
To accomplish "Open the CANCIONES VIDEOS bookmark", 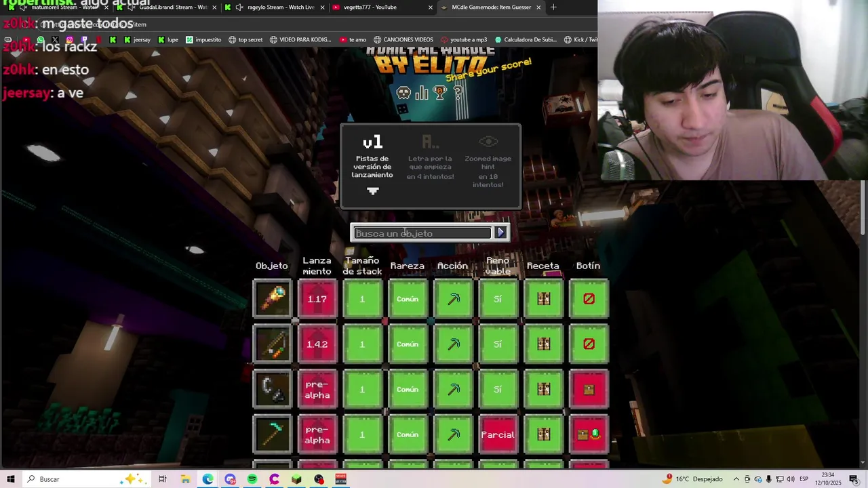I will pos(403,40).
